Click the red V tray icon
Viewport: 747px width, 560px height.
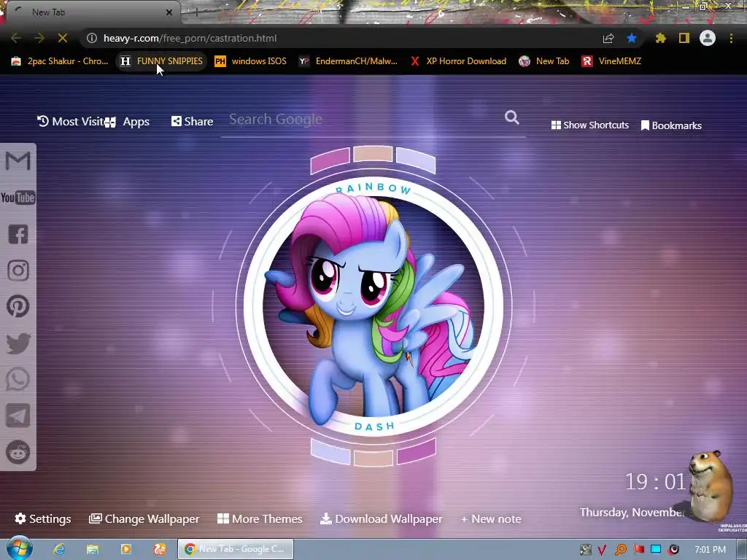click(602, 550)
